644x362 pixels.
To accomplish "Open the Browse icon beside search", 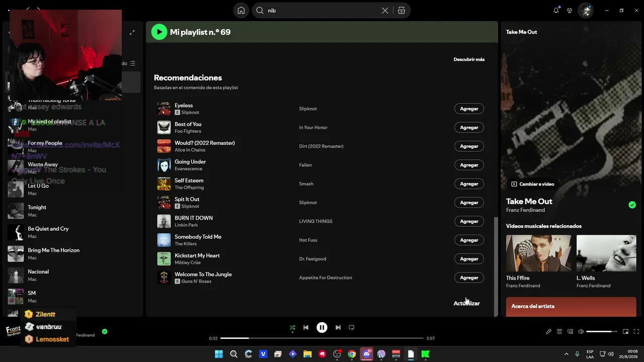I will (401, 11).
